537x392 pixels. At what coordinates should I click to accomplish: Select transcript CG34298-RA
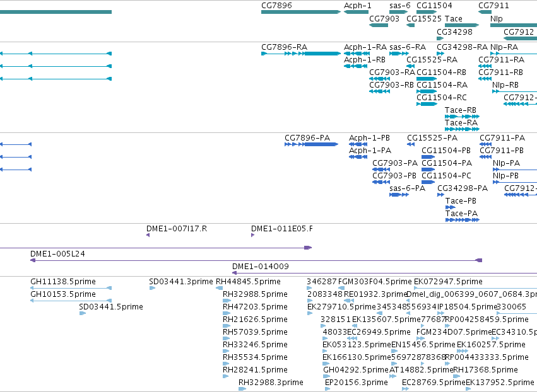click(463, 47)
